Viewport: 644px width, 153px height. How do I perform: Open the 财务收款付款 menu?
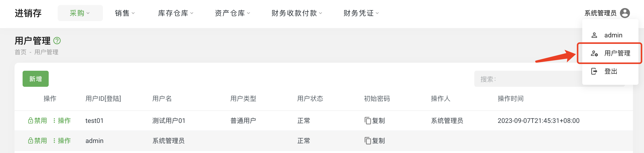tap(295, 13)
